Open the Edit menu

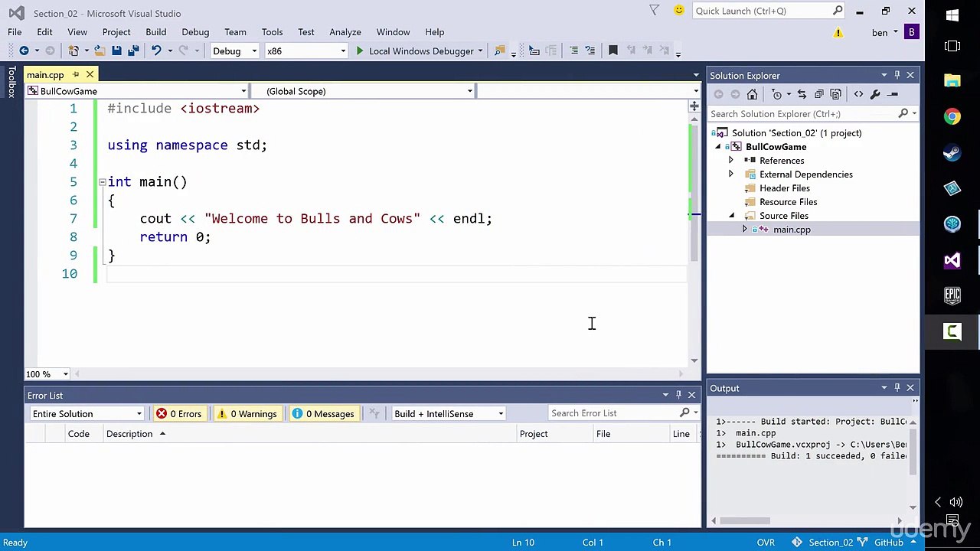click(44, 32)
